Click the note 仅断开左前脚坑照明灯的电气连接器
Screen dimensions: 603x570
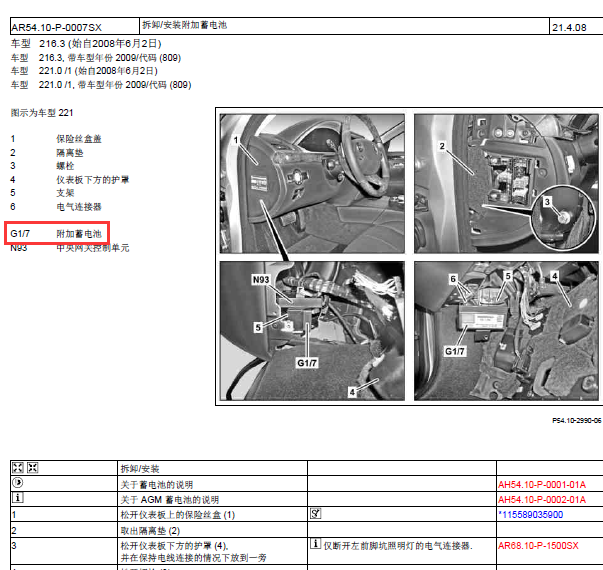pyautogui.click(x=398, y=545)
